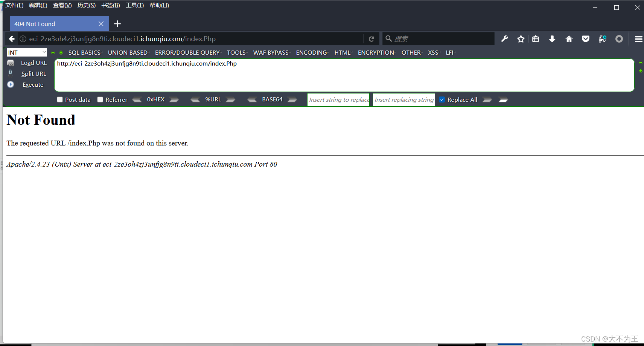
Task: Expand the WAF BYPASS menu
Action: [x=272, y=53]
